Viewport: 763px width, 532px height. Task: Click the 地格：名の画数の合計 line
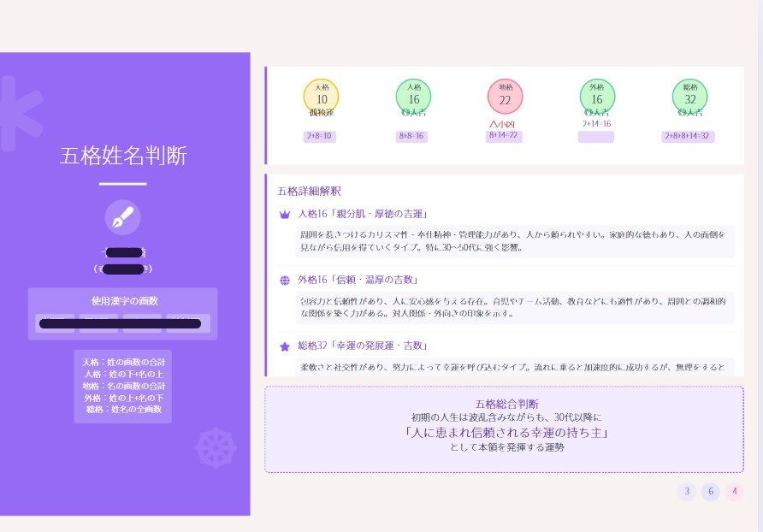(x=123, y=386)
